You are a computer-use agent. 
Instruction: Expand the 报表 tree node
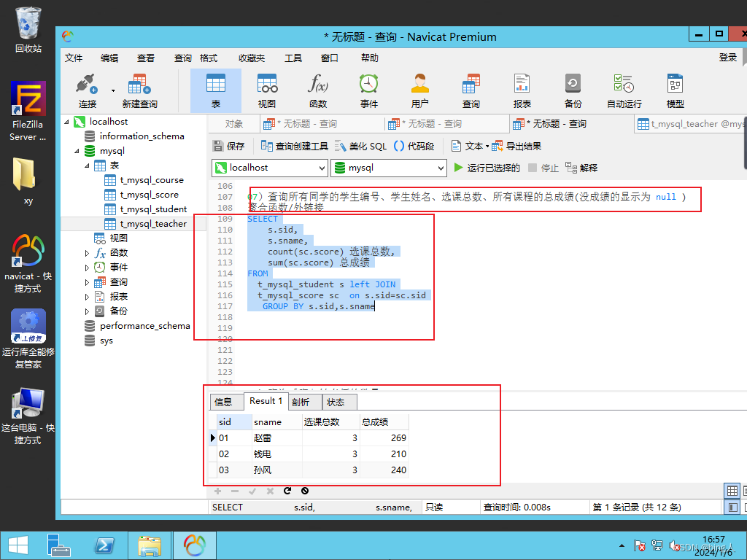tap(87, 297)
